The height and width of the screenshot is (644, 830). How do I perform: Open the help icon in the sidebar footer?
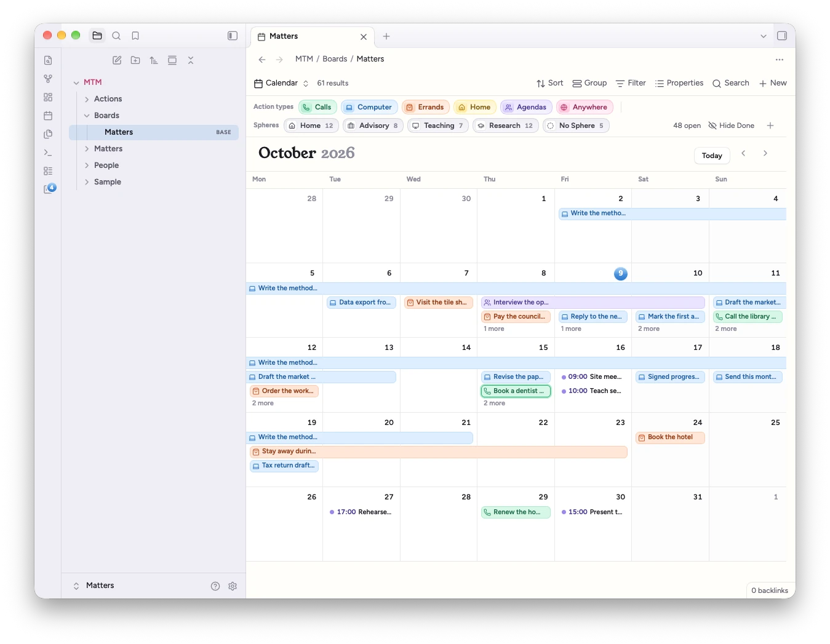tap(215, 586)
